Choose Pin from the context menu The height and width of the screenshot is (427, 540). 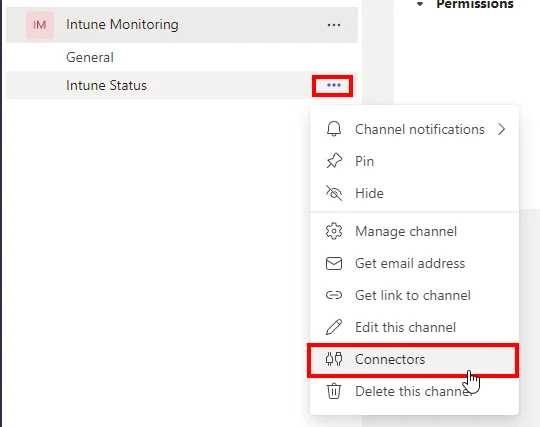click(414, 161)
